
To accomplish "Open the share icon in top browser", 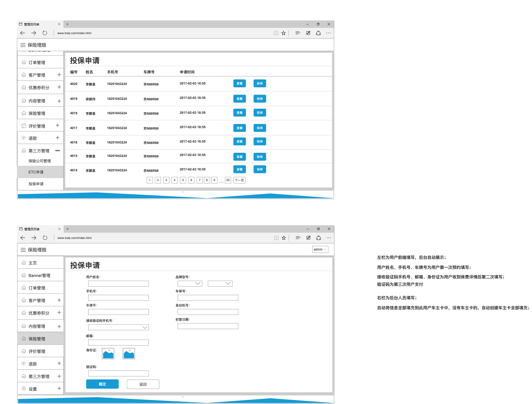I will pos(318,33).
